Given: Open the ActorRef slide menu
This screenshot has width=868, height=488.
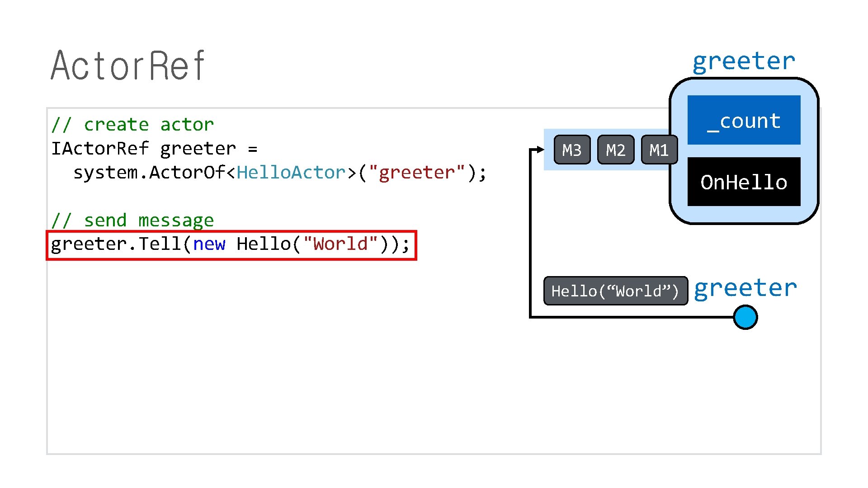Looking at the screenshot, I should pos(114,62).
